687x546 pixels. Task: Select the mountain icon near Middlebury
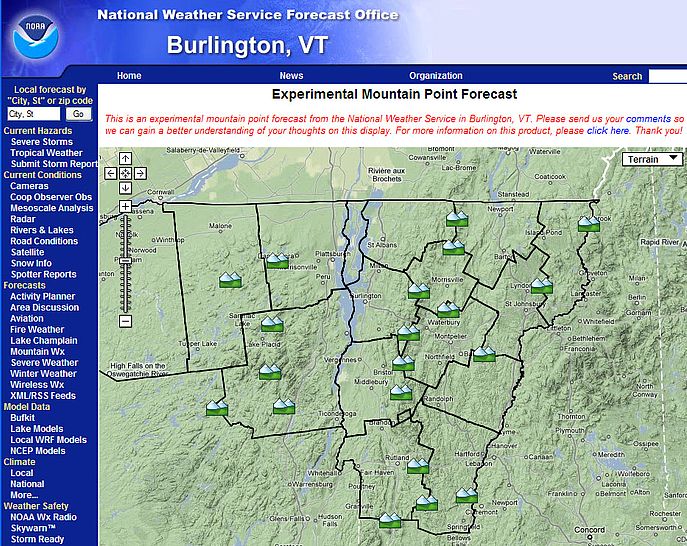tap(401, 392)
